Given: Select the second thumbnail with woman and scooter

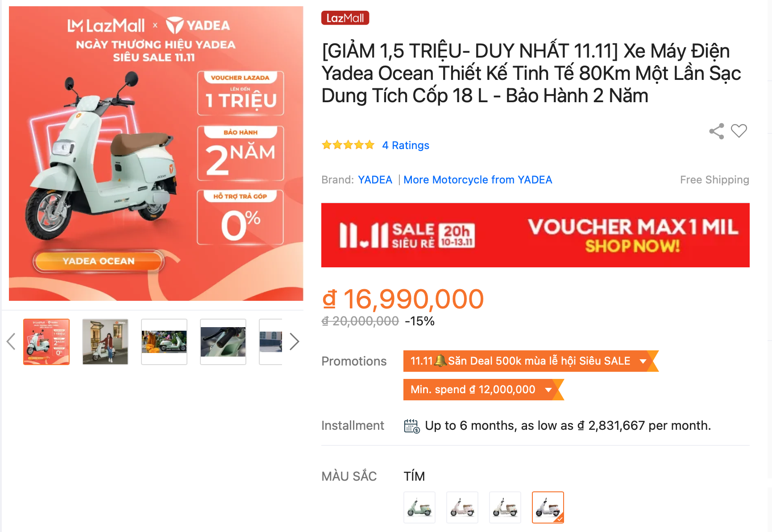Looking at the screenshot, I should pyautogui.click(x=105, y=342).
